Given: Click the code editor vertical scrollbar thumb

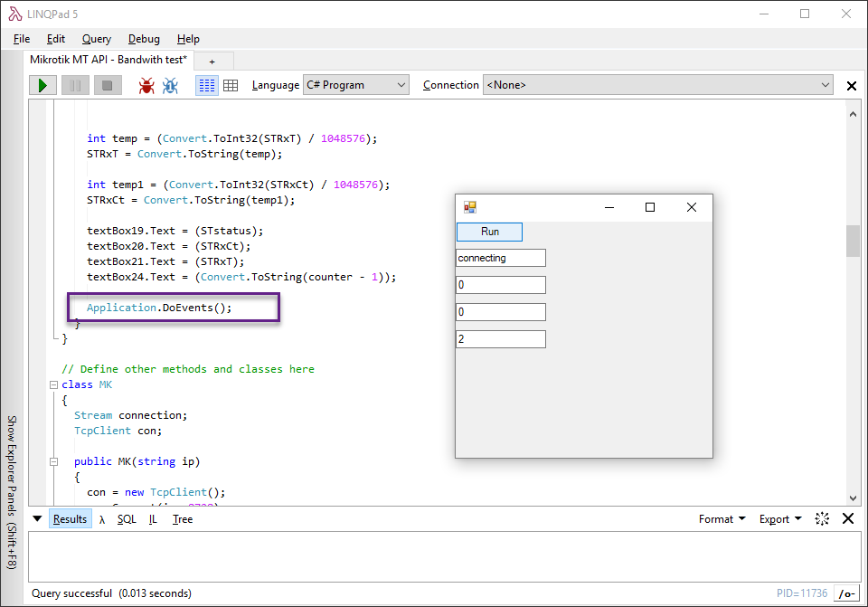Looking at the screenshot, I should 853,242.
